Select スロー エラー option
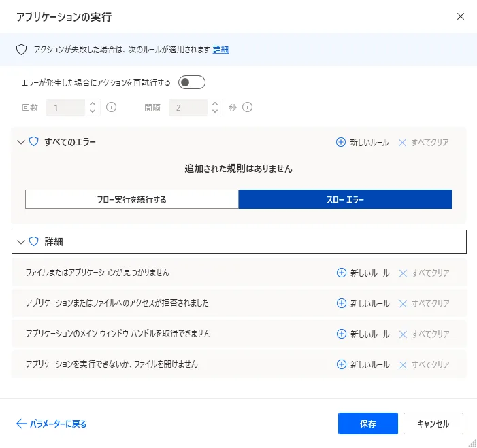This screenshot has width=477, height=448. coord(345,199)
